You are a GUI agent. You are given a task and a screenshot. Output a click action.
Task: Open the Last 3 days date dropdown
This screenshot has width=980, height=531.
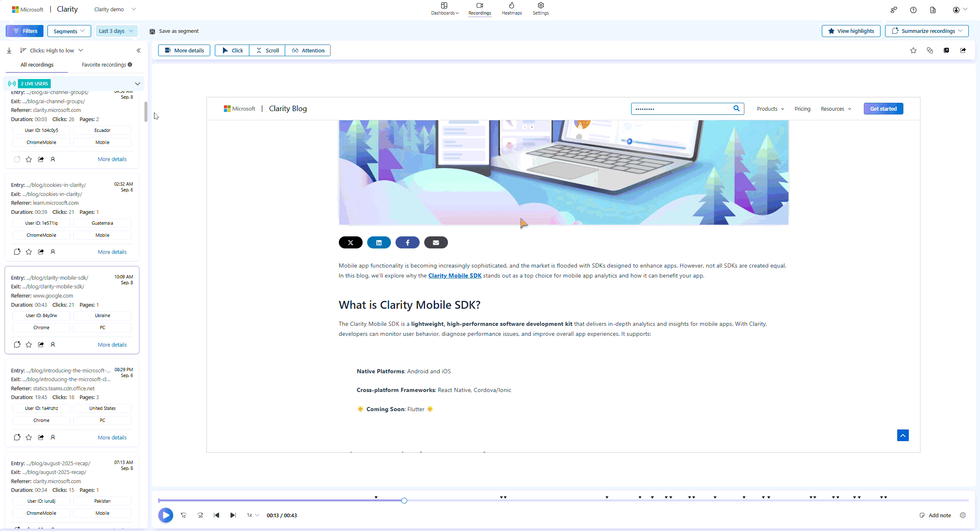click(117, 31)
